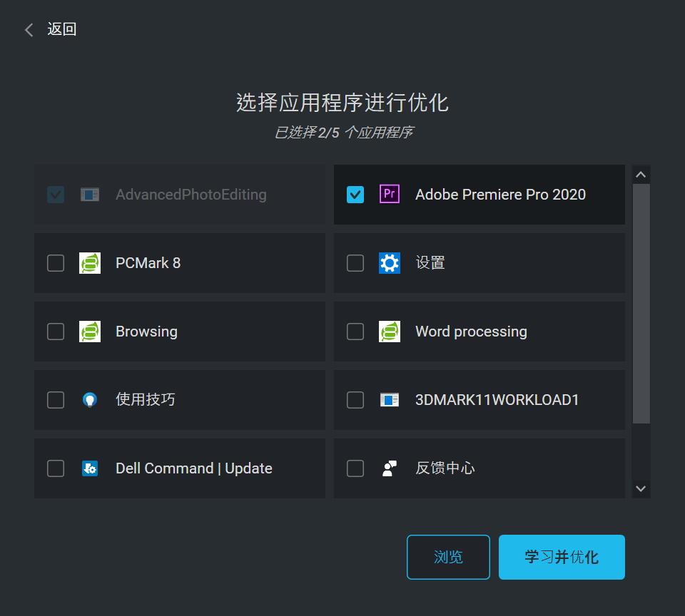Check the Word processing checkbox
Viewport: 685px width, 616px height.
point(355,331)
